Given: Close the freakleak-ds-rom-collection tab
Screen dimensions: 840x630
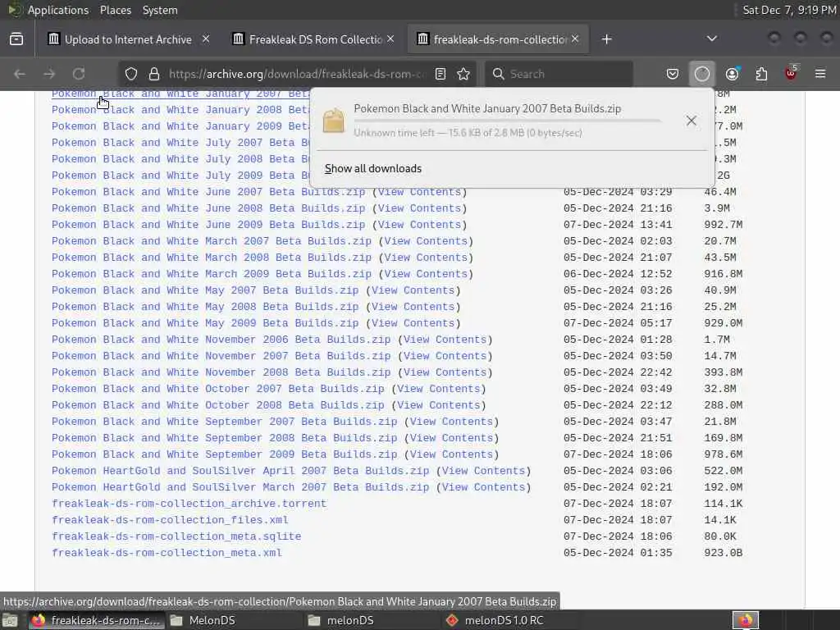Looking at the screenshot, I should 575,39.
